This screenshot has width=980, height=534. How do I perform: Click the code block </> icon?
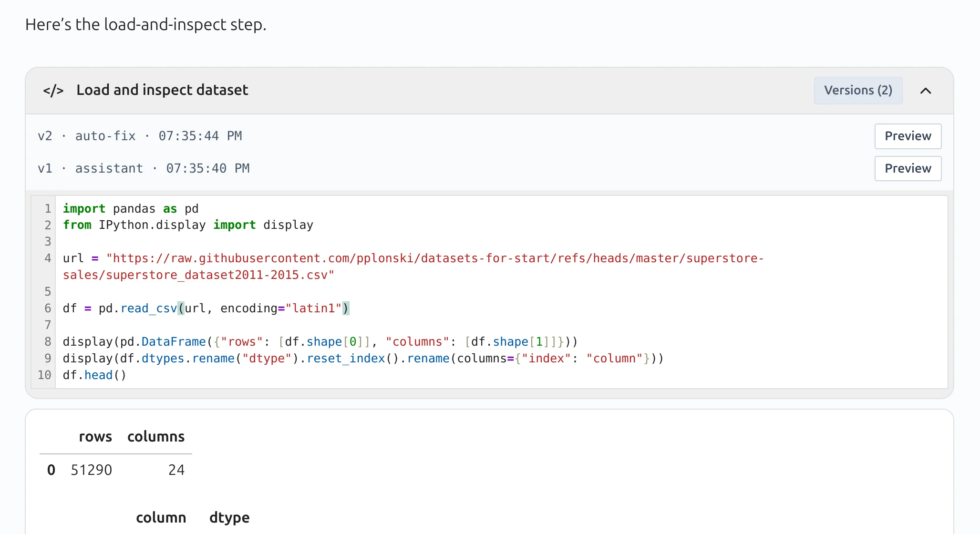click(52, 90)
